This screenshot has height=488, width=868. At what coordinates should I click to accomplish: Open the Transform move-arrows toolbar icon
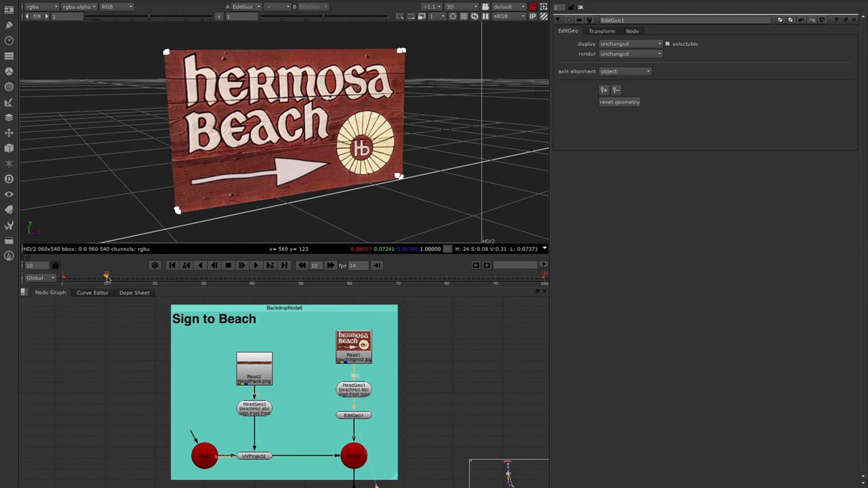(x=9, y=133)
